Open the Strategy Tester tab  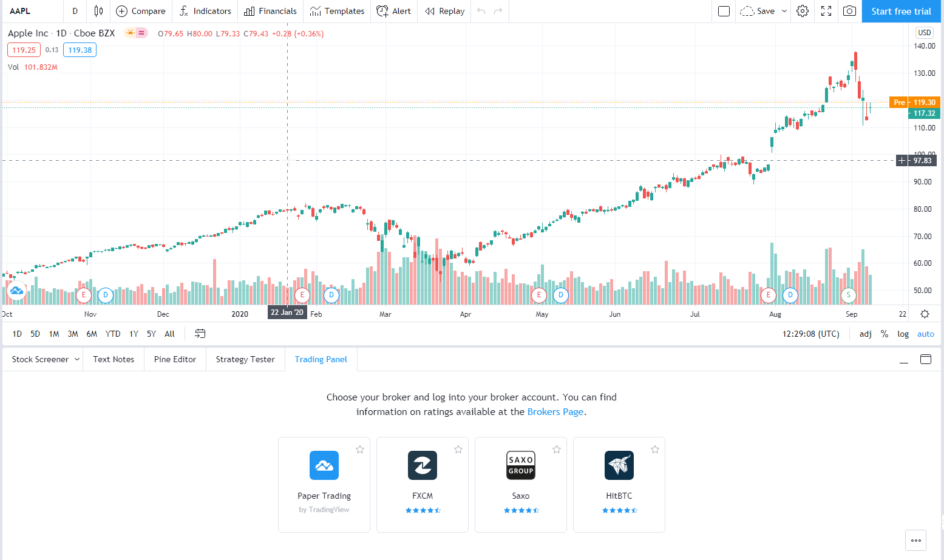pyautogui.click(x=245, y=359)
